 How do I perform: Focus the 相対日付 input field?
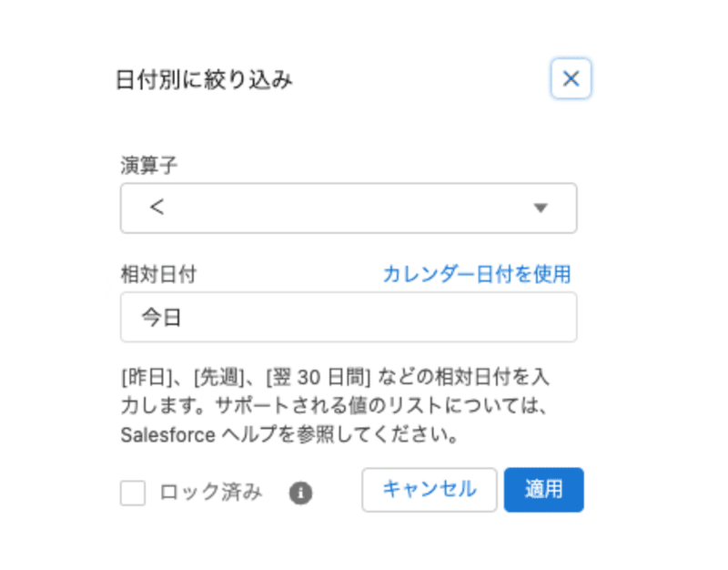pos(349,317)
